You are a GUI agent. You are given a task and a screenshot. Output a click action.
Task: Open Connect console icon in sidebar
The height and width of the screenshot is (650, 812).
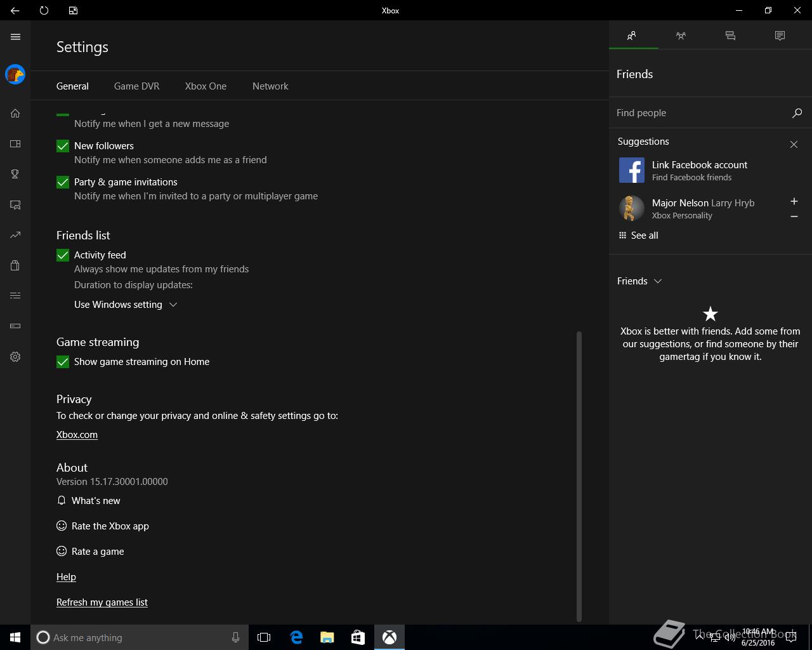click(15, 326)
